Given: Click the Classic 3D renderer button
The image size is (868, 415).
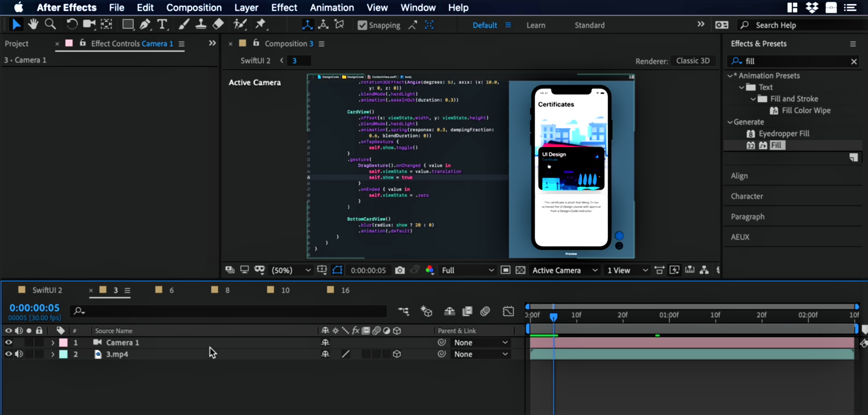Looking at the screenshot, I should tap(692, 61).
